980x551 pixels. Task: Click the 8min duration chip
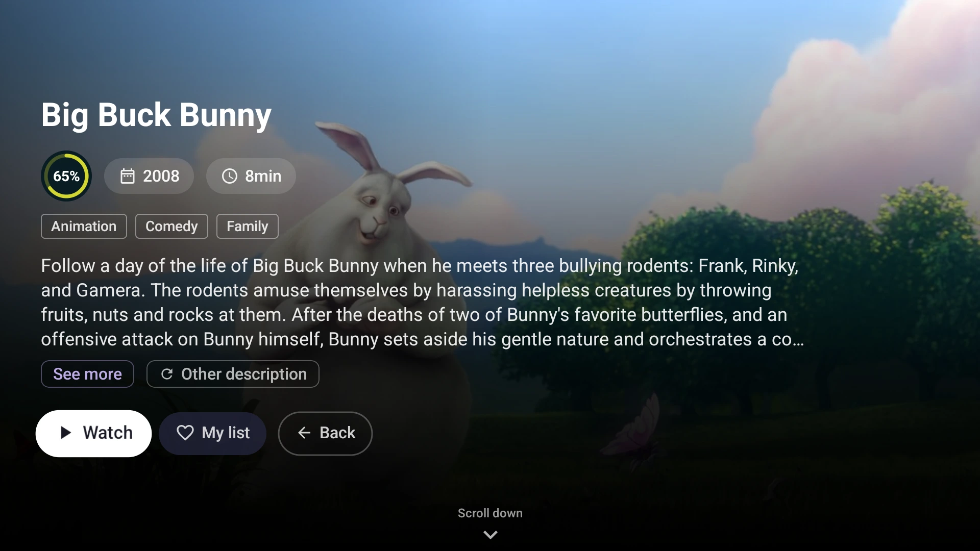click(251, 177)
